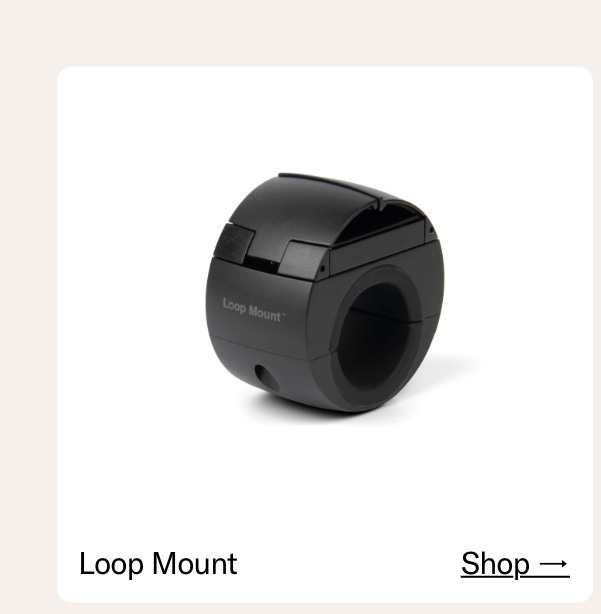Open the Shop link

pos(515,564)
